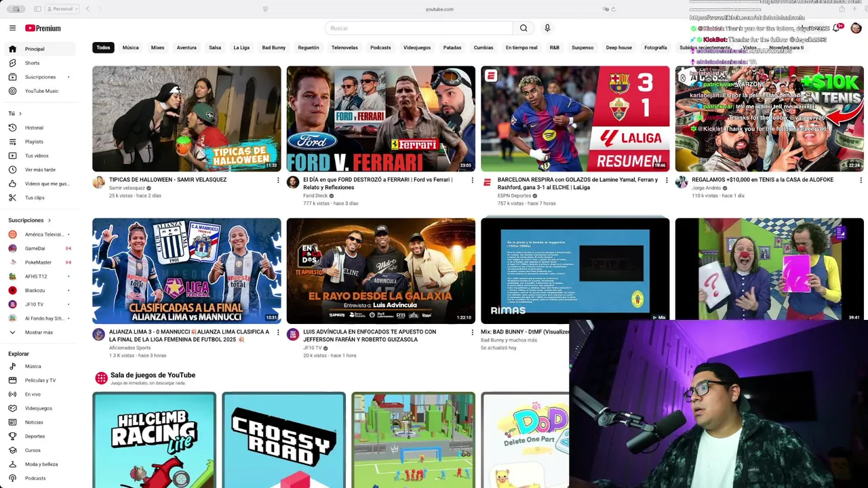Open Tus clips in the sidebar
The height and width of the screenshot is (488, 868).
click(41, 197)
